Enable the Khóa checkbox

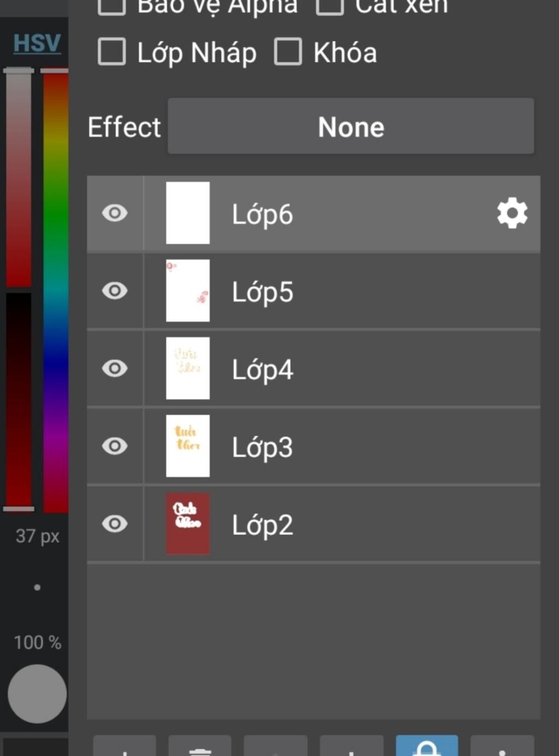tap(288, 52)
